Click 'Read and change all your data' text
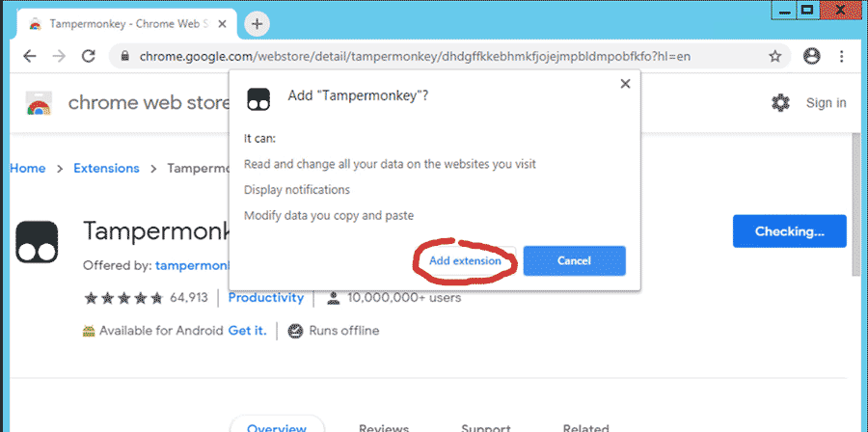The image size is (868, 432). pyautogui.click(x=390, y=164)
